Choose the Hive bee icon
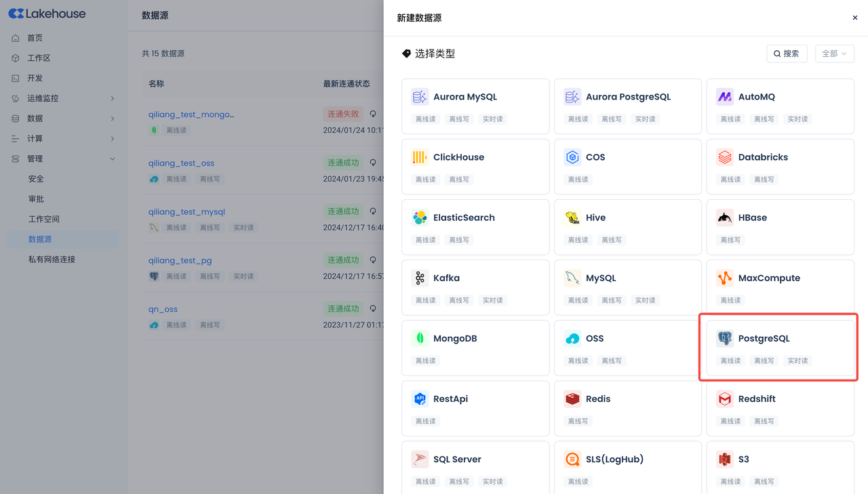Viewport: 868px width, 494px height. (572, 218)
